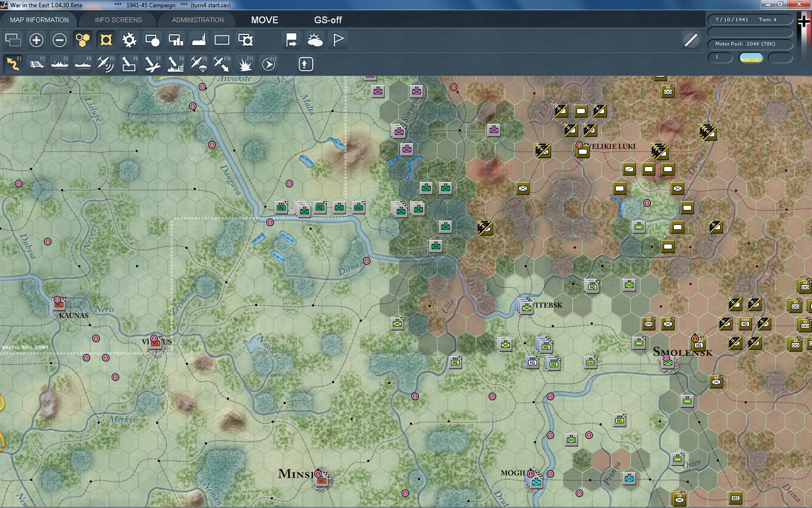This screenshot has width=812, height=508.
Task: Select the F3 ship mode
Action: tap(60, 63)
